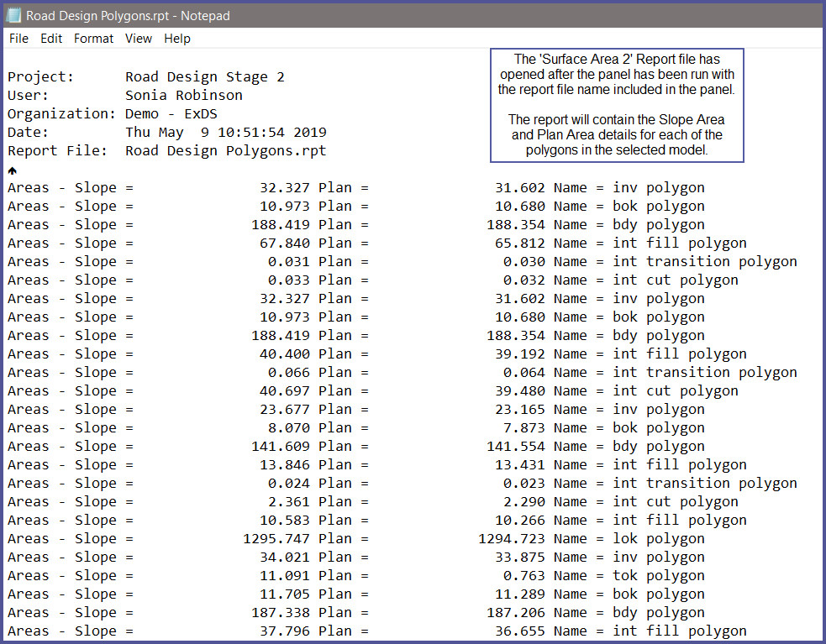Click the 'Surface Area 2' annotation box

617,105
